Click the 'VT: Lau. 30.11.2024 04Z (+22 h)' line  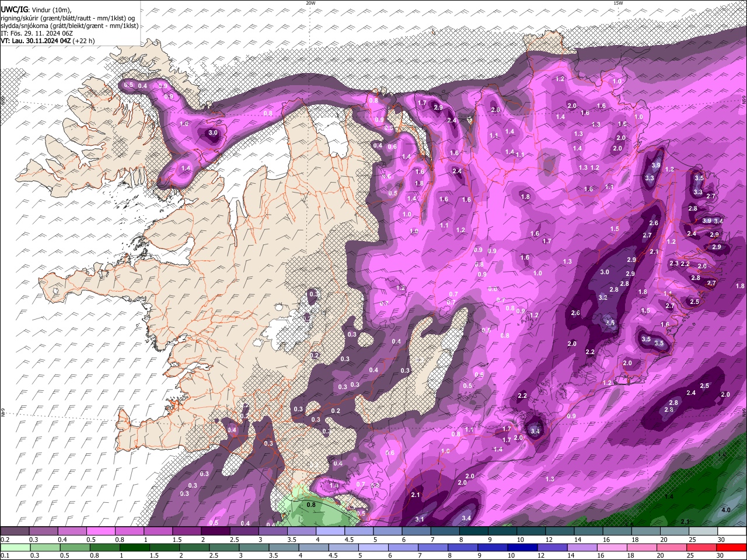click(48, 41)
